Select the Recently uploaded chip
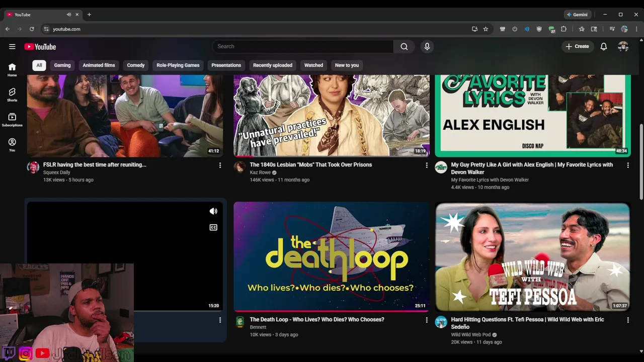644x362 pixels. [x=273, y=65]
